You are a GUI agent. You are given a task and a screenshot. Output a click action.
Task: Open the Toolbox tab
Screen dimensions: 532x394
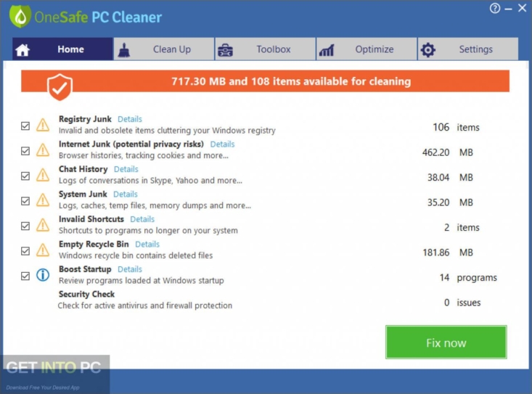[x=266, y=49]
